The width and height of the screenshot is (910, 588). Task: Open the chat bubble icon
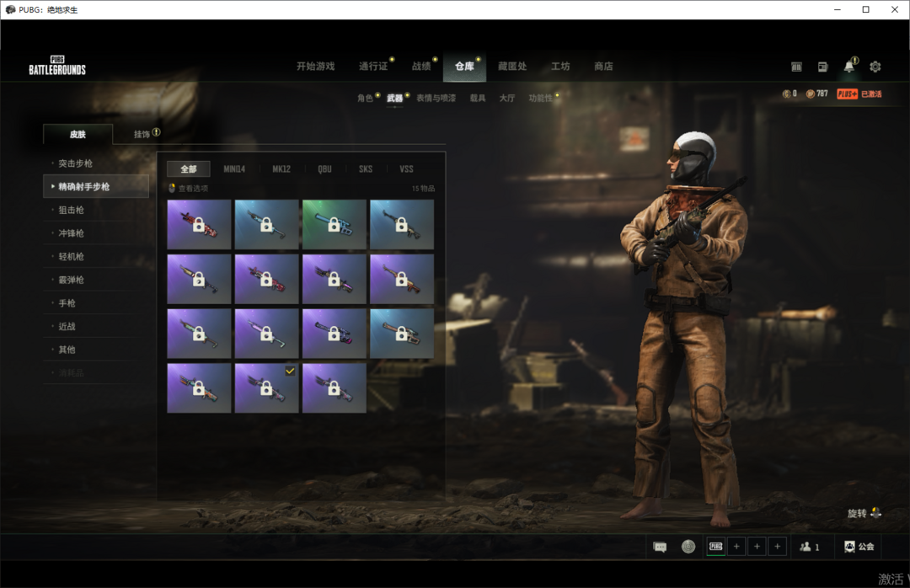[x=660, y=547]
